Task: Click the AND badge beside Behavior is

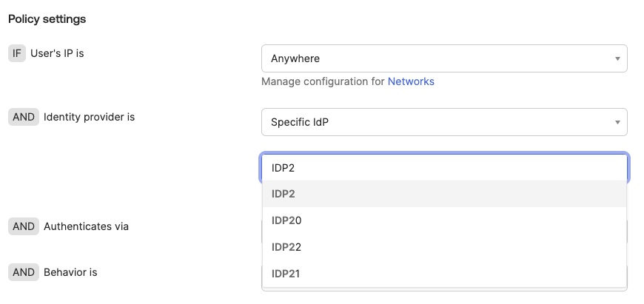Action: click(x=24, y=272)
